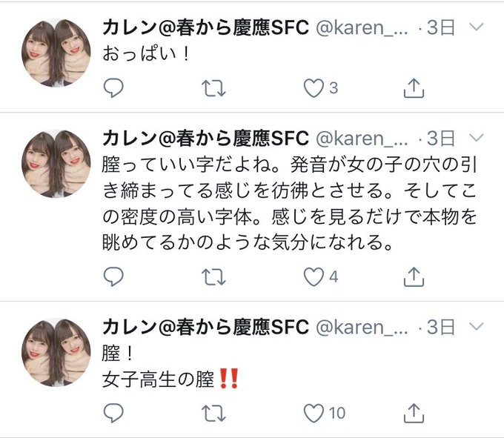
Task: Share the first tweet via share icon
Action: pos(414,87)
